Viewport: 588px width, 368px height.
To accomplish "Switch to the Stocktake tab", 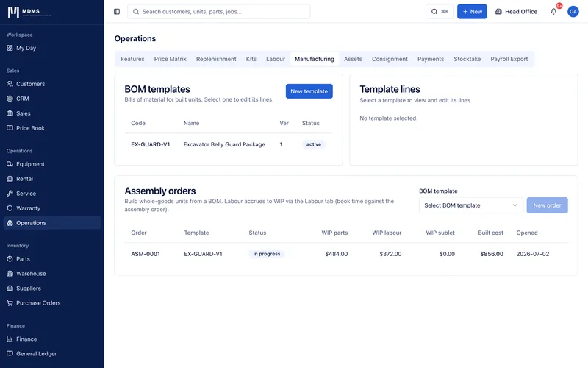I will point(467,59).
